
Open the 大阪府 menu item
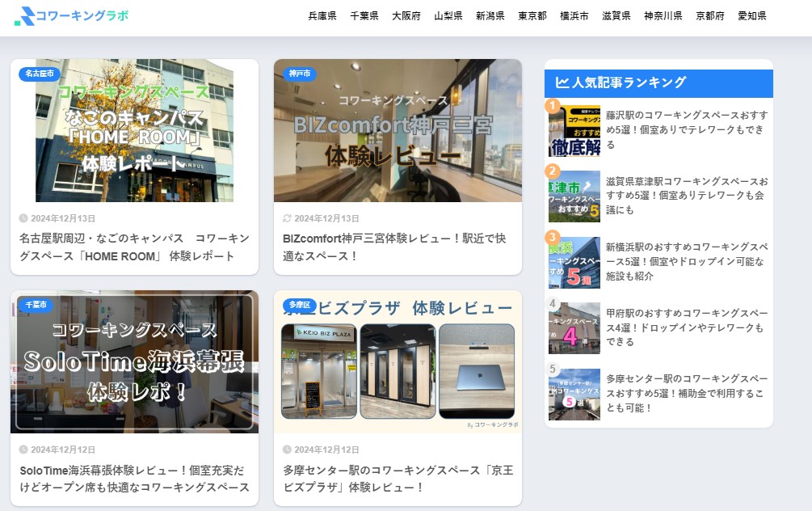point(406,16)
